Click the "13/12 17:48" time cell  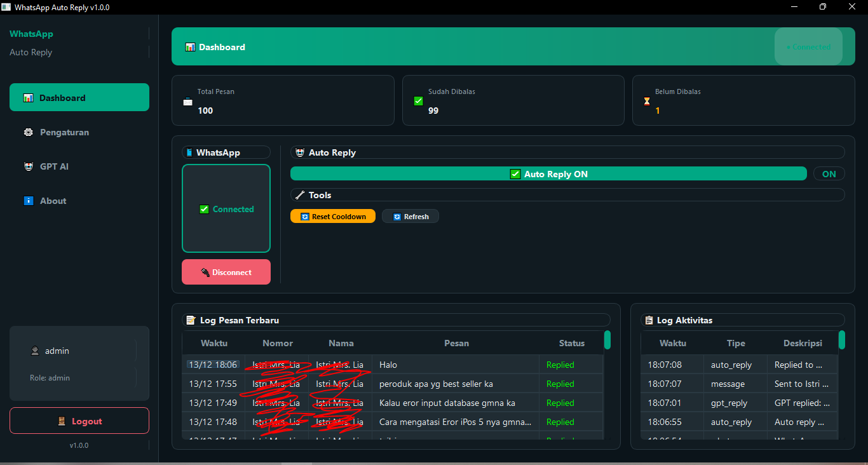[214, 422]
